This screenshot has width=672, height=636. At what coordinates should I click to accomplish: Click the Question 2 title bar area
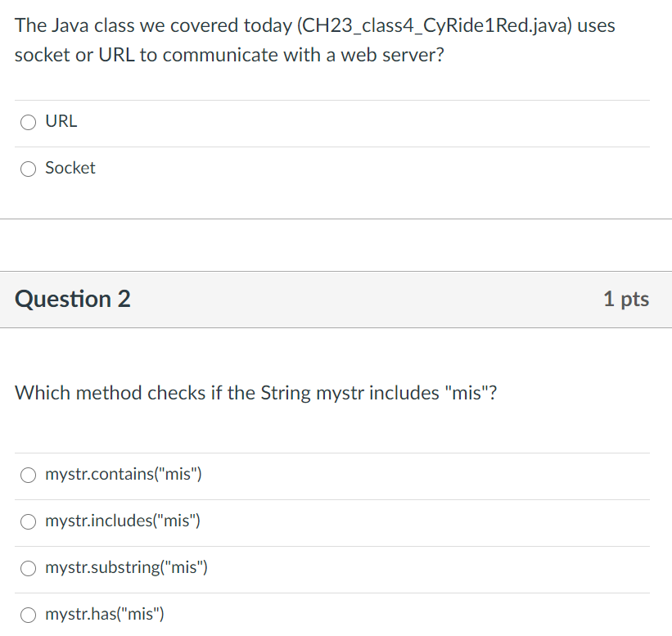click(x=327, y=300)
